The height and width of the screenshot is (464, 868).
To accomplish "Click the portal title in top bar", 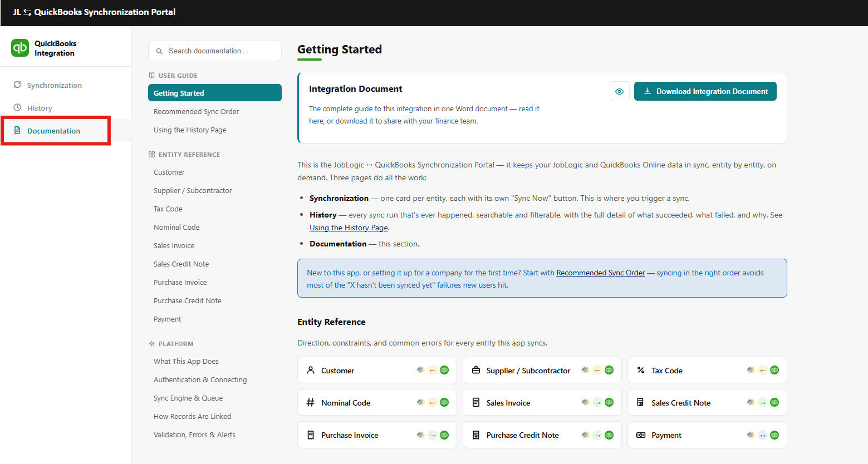I will point(94,12).
